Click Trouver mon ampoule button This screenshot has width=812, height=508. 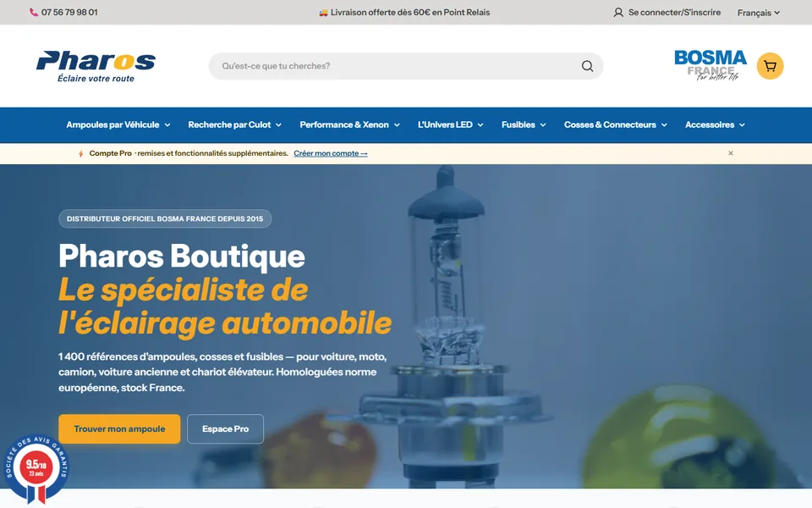(119, 428)
